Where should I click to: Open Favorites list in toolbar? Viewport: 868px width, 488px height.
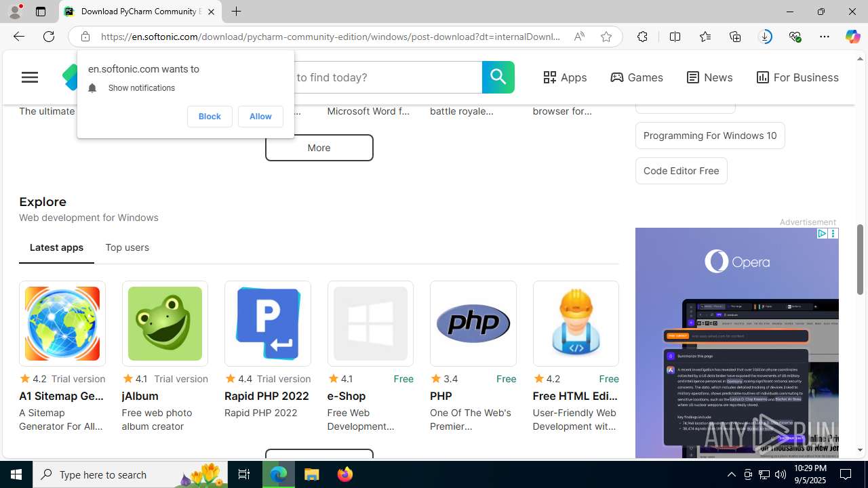click(705, 37)
